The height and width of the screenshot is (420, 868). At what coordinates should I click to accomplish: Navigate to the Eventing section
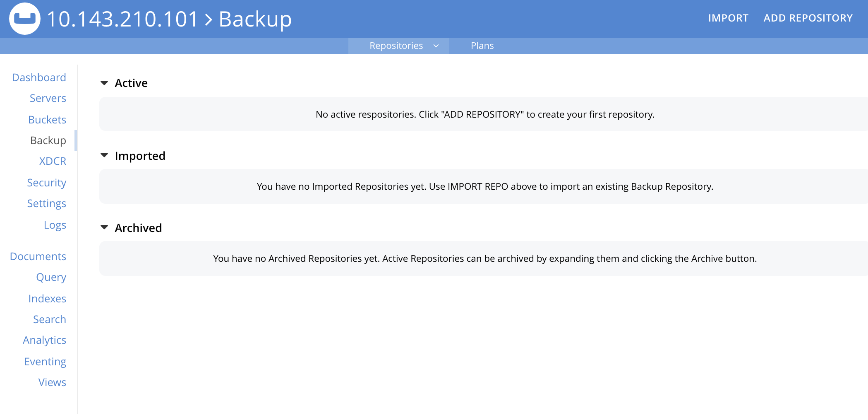pyautogui.click(x=45, y=361)
